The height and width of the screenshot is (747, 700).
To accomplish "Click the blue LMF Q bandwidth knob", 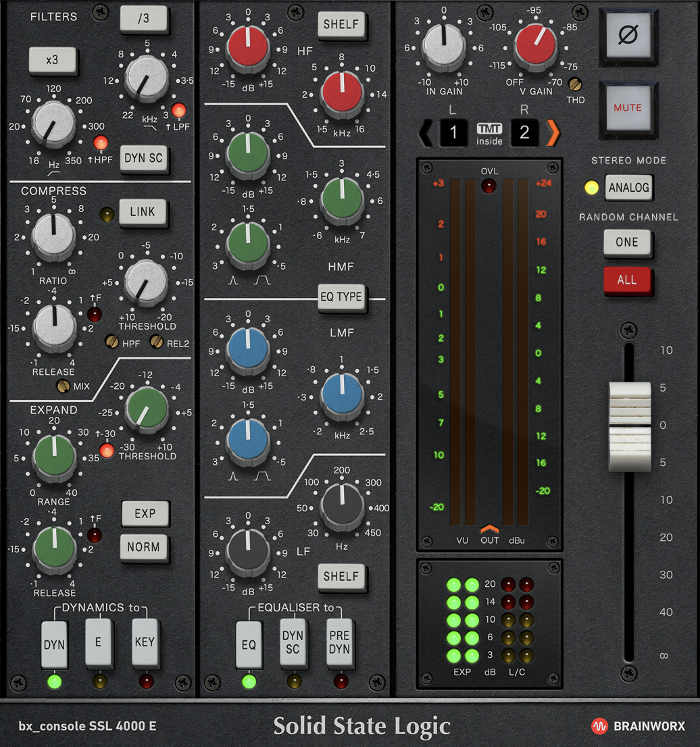I will pos(248,440).
